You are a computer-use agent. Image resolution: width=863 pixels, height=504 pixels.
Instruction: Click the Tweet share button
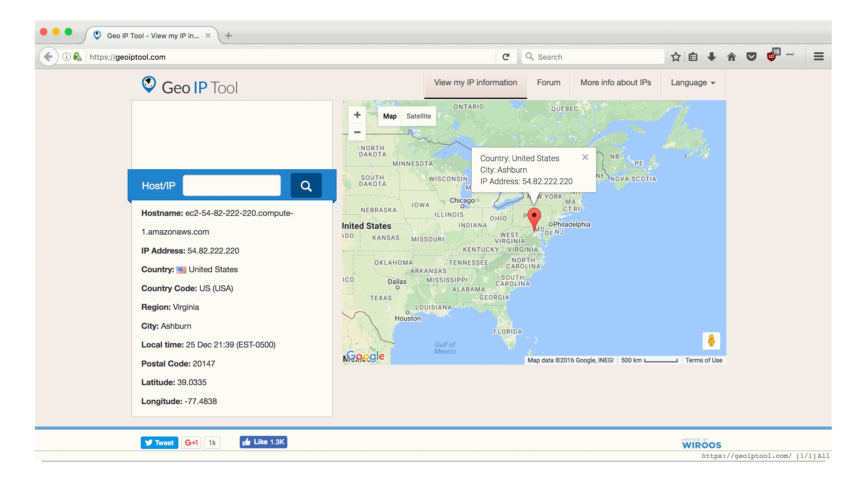click(x=159, y=442)
